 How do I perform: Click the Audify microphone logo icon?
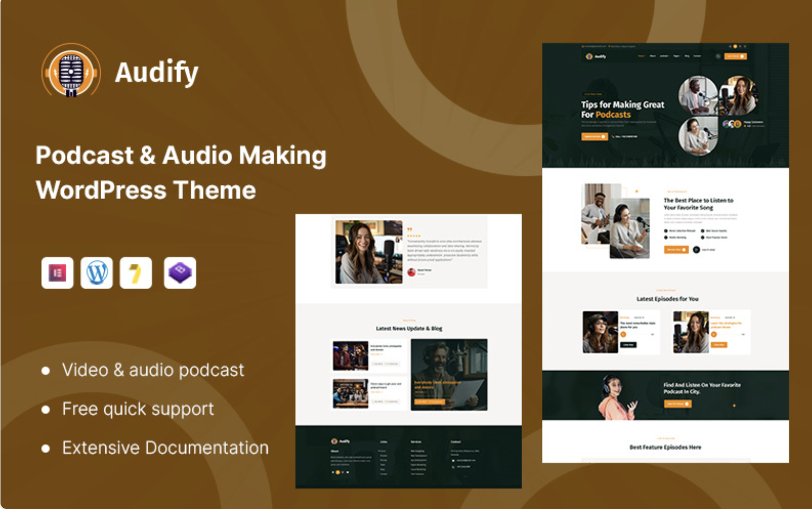[x=71, y=70]
